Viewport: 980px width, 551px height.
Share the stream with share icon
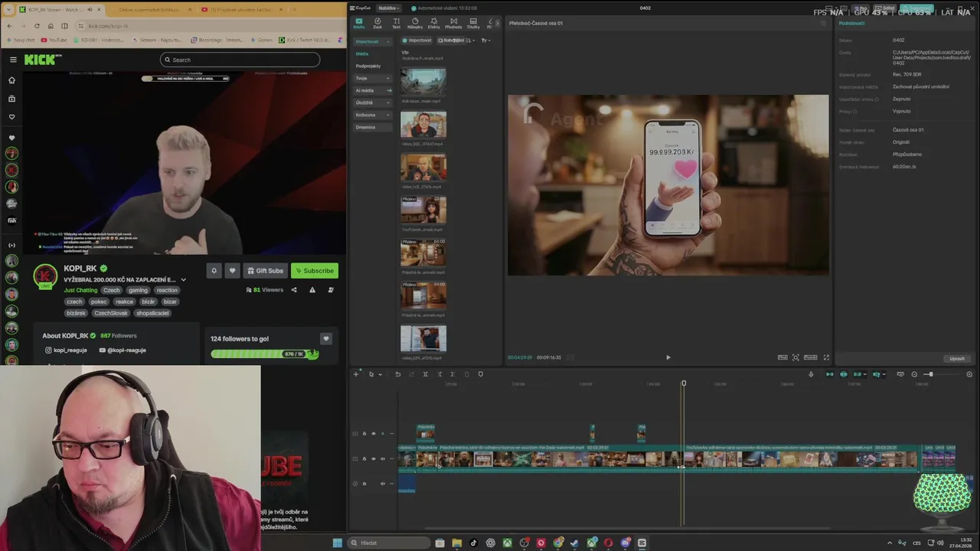(x=294, y=290)
